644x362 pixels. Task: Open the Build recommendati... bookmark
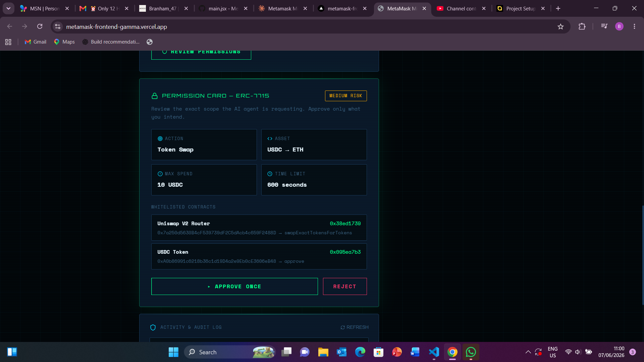point(111,42)
